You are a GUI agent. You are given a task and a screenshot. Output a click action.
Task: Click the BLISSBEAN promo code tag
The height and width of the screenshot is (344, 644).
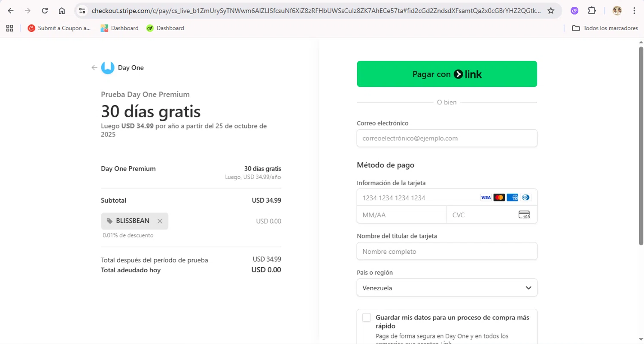coord(135,221)
